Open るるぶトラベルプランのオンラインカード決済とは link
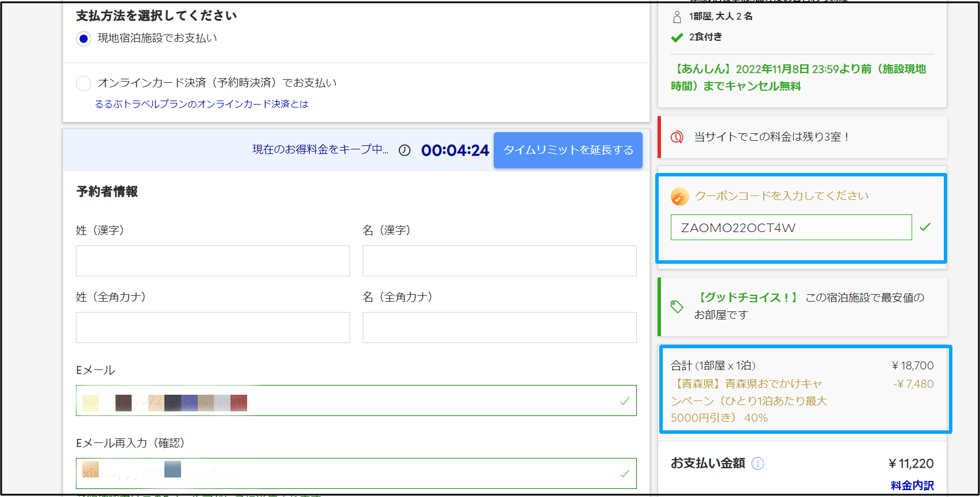 (x=202, y=104)
